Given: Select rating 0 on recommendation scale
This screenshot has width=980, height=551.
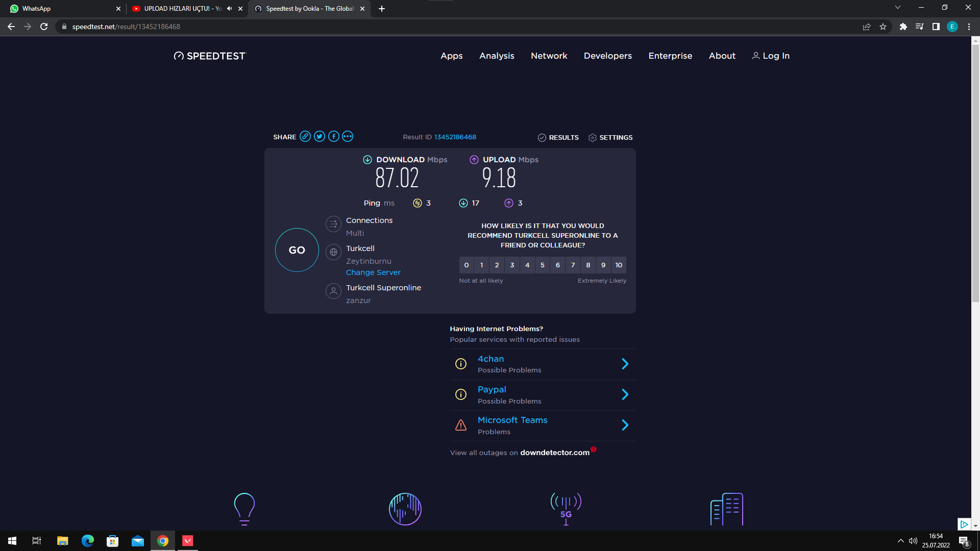Looking at the screenshot, I should tap(467, 265).
